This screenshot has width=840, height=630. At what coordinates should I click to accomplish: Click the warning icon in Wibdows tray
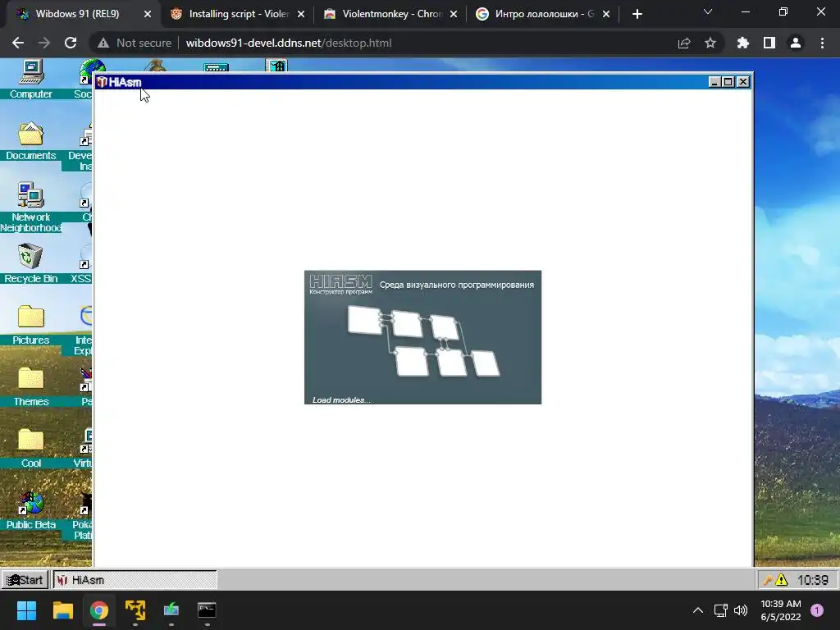pos(782,580)
